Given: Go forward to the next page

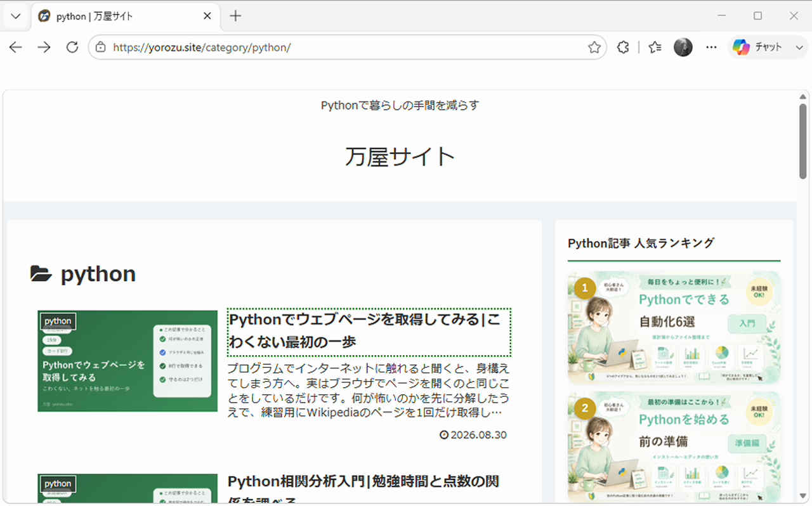Looking at the screenshot, I should click(44, 48).
